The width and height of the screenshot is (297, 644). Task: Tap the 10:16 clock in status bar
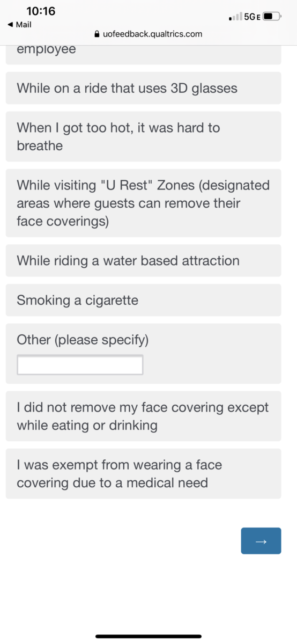coord(41,11)
